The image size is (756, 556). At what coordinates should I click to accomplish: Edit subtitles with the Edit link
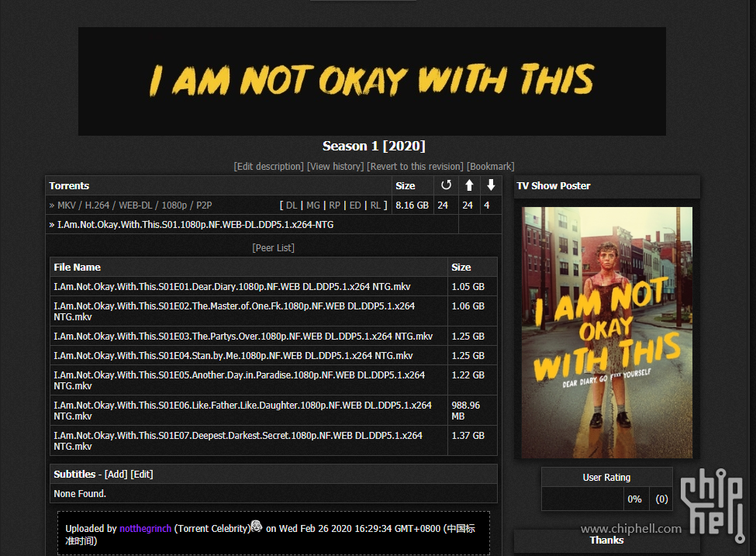click(142, 475)
